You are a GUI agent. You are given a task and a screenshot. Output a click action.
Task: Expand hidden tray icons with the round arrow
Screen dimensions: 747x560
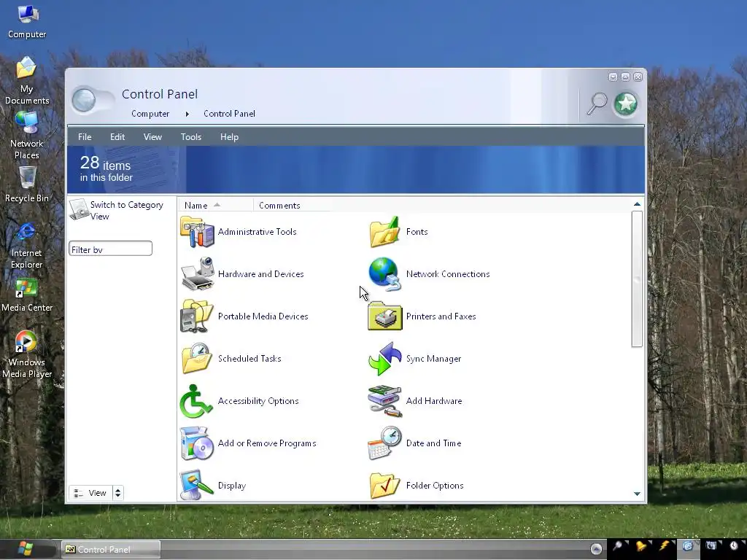pos(596,549)
